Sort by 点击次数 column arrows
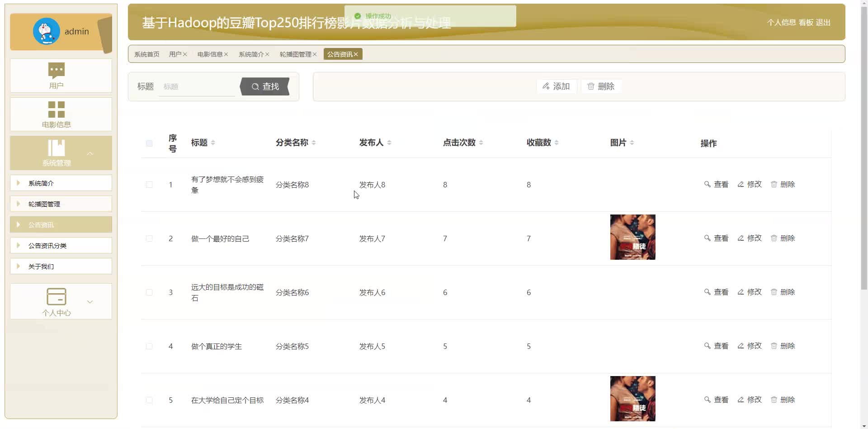868x429 pixels. point(481,143)
